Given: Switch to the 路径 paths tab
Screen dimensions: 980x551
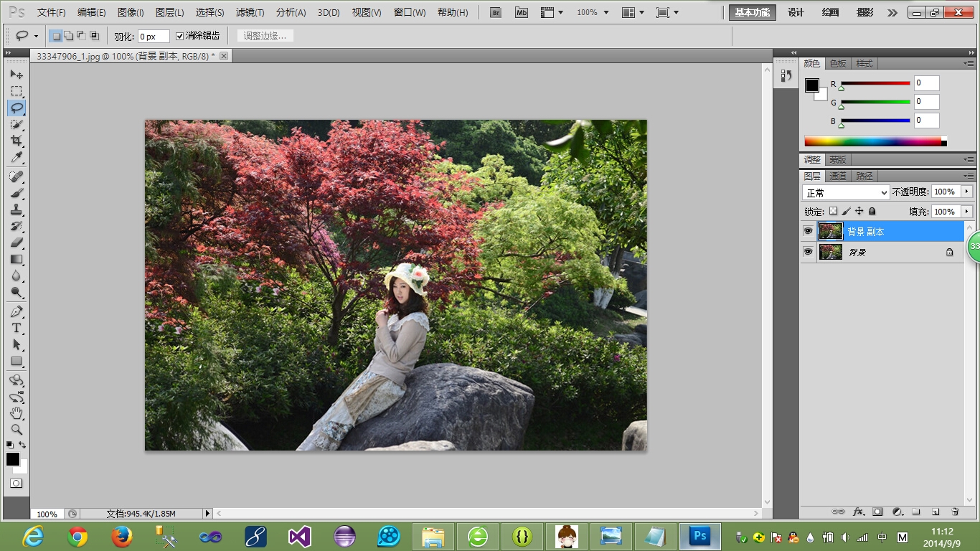Looking at the screenshot, I should (x=864, y=176).
